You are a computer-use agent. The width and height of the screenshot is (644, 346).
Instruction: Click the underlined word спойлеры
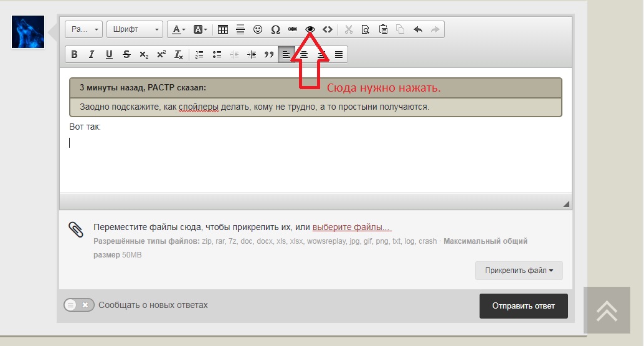click(199, 107)
